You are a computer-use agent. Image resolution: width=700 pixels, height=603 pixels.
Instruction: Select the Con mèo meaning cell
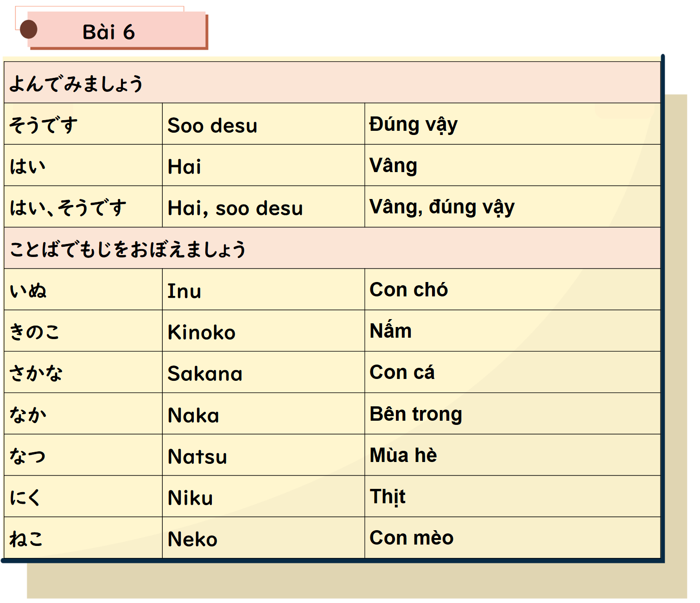pos(412,538)
